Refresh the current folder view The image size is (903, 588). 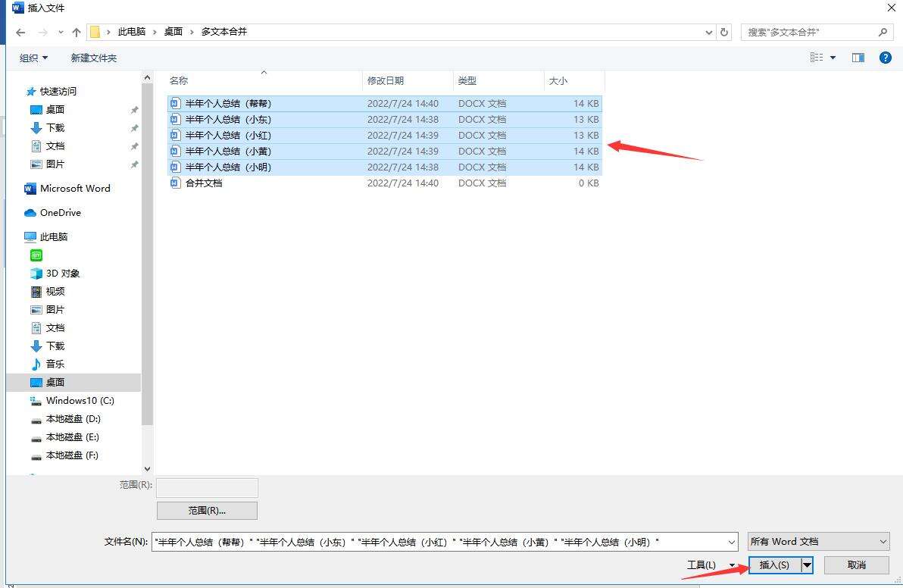click(x=724, y=32)
